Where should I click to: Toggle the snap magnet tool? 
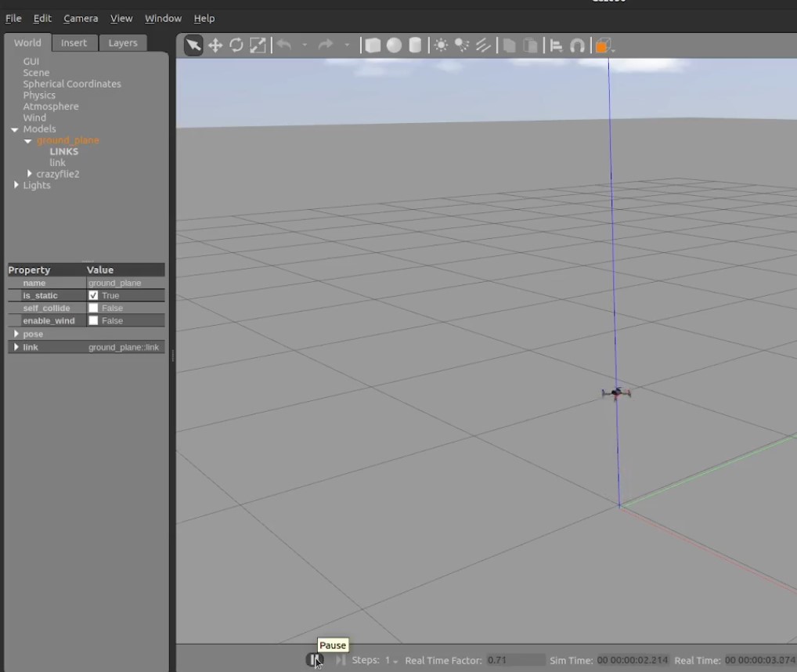578,45
